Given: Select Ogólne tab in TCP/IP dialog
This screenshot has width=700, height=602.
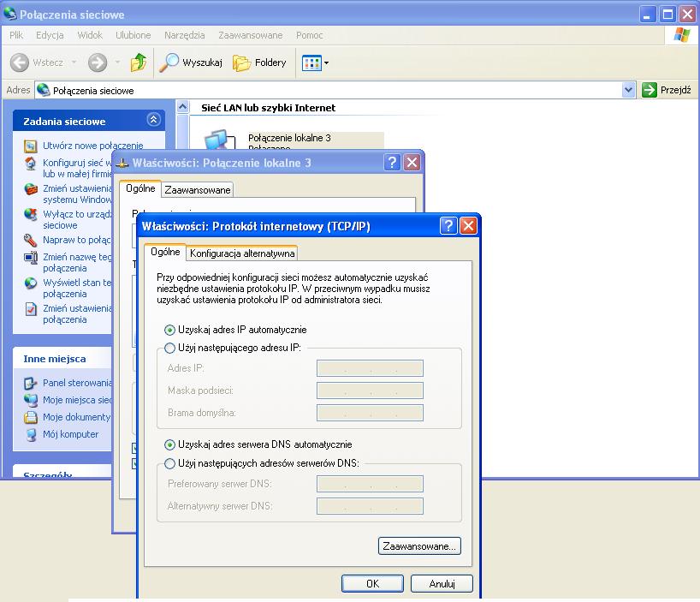Looking at the screenshot, I should click(165, 252).
